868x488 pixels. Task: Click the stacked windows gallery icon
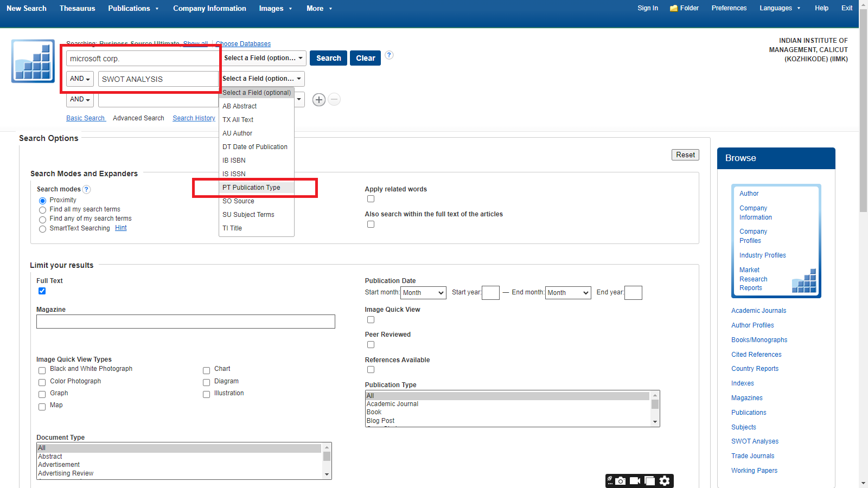649,481
